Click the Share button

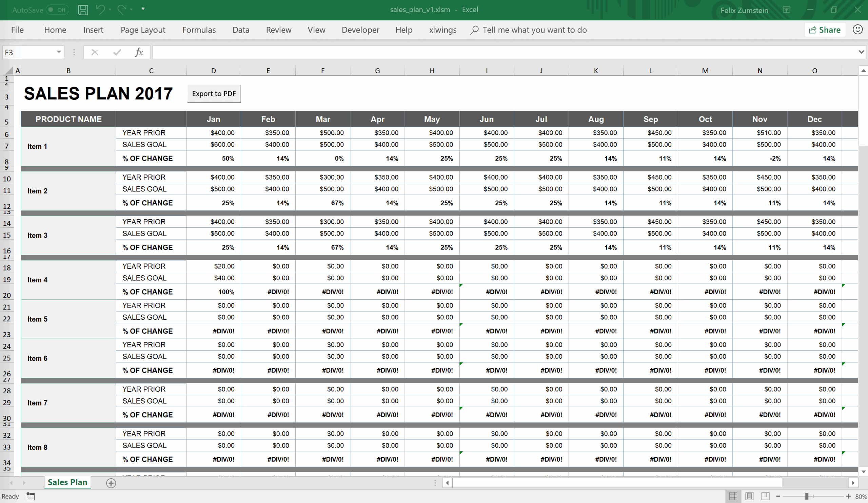(825, 30)
